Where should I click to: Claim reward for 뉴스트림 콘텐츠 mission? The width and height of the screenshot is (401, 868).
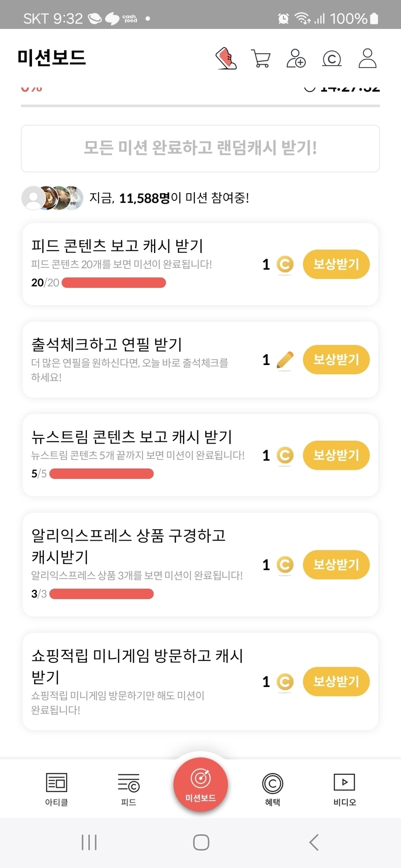point(336,455)
